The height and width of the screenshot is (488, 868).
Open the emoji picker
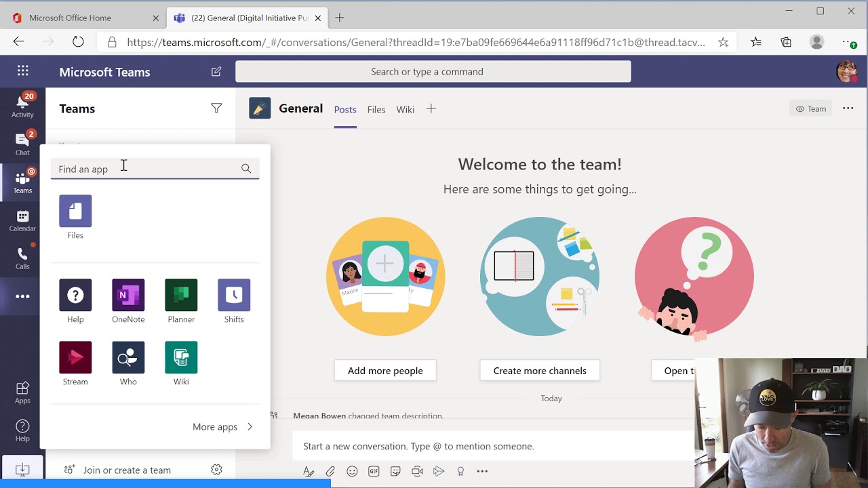point(352,471)
